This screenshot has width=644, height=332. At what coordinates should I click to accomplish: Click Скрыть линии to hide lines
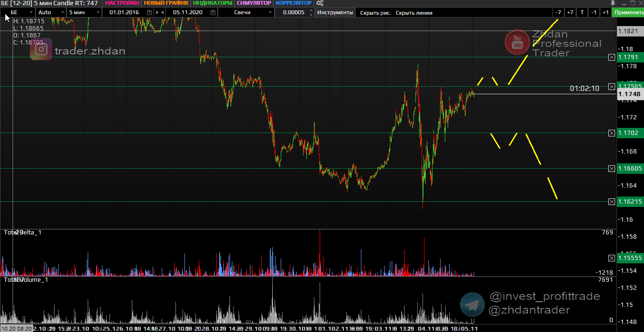[x=414, y=13]
